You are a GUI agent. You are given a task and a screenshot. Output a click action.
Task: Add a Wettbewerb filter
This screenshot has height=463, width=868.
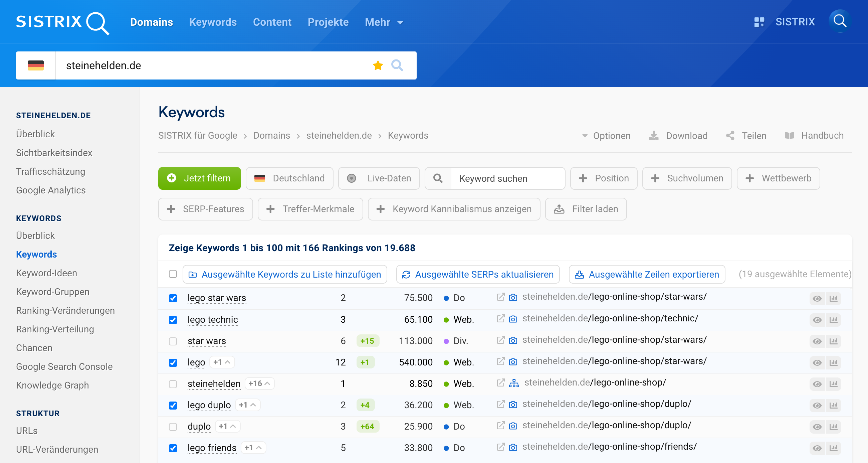779,178
